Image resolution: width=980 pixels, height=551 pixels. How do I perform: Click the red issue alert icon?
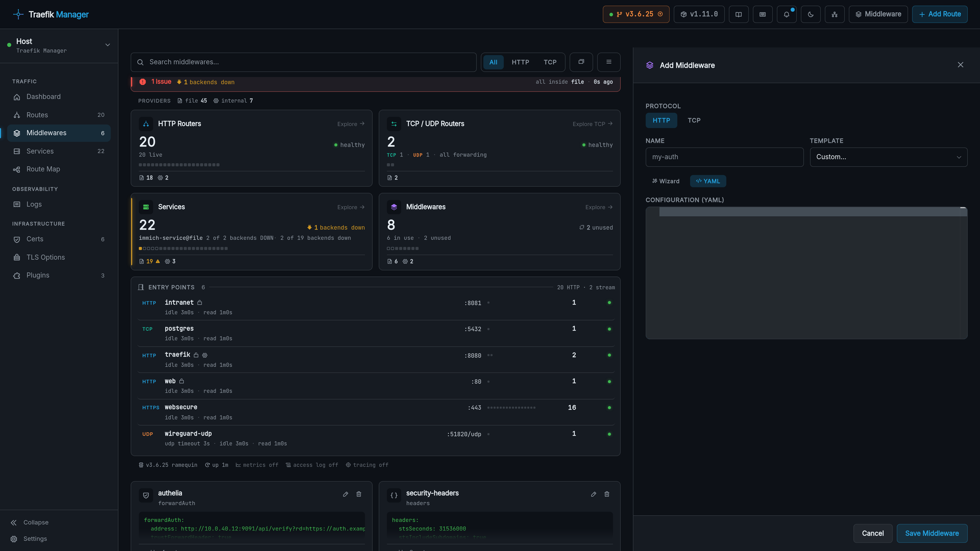142,82
